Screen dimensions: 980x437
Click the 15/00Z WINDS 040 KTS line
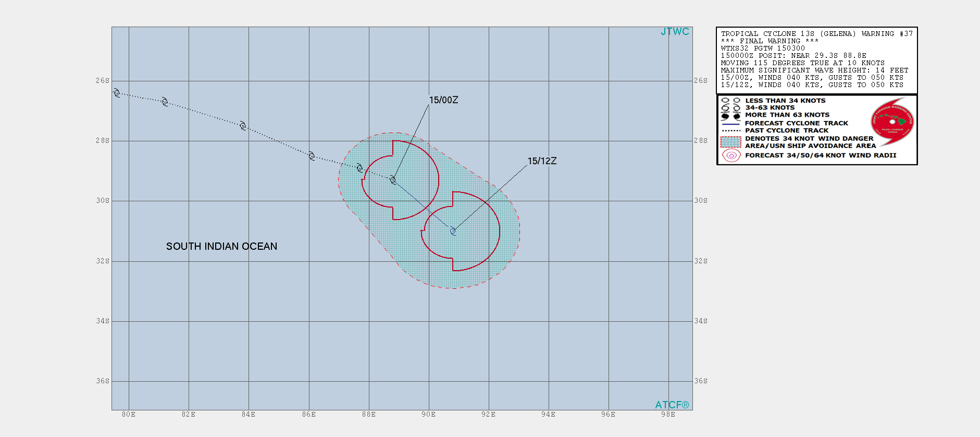(x=812, y=78)
